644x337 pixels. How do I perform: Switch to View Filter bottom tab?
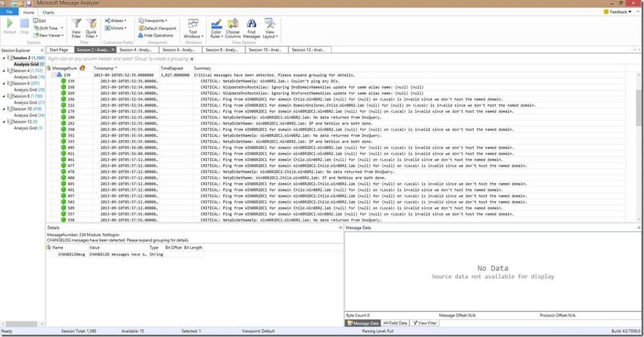[x=425, y=323]
